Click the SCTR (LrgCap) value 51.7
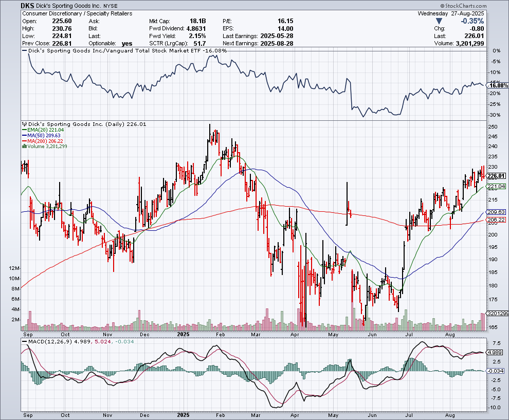This screenshot has height=420, width=509. point(199,44)
